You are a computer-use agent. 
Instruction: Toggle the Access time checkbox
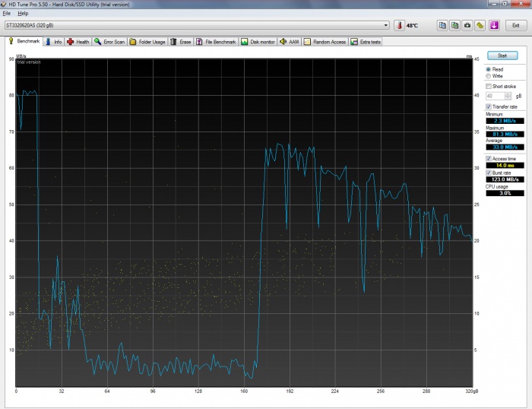coord(489,159)
